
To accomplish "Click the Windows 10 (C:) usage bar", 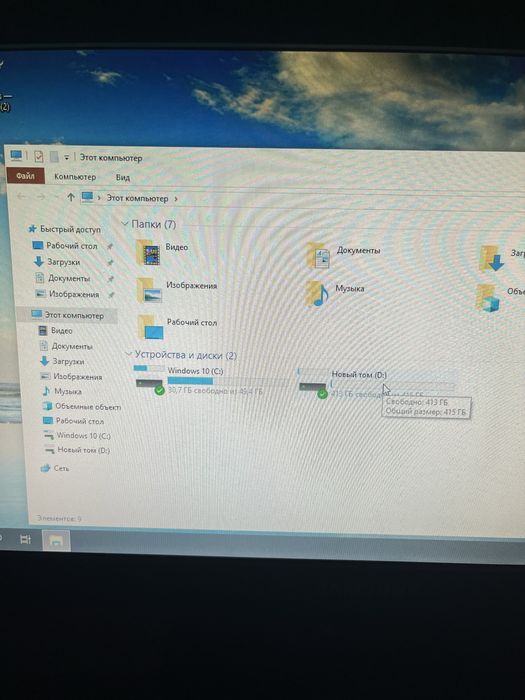I will pos(228,381).
